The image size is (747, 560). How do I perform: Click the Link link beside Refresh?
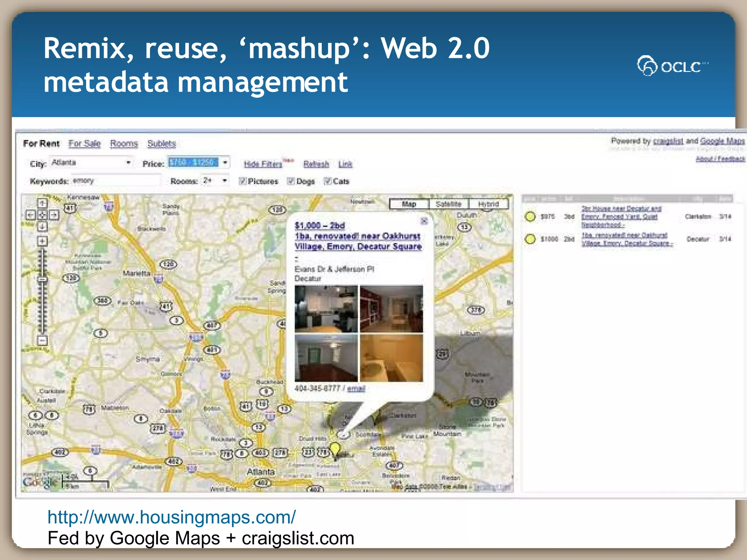coord(345,164)
